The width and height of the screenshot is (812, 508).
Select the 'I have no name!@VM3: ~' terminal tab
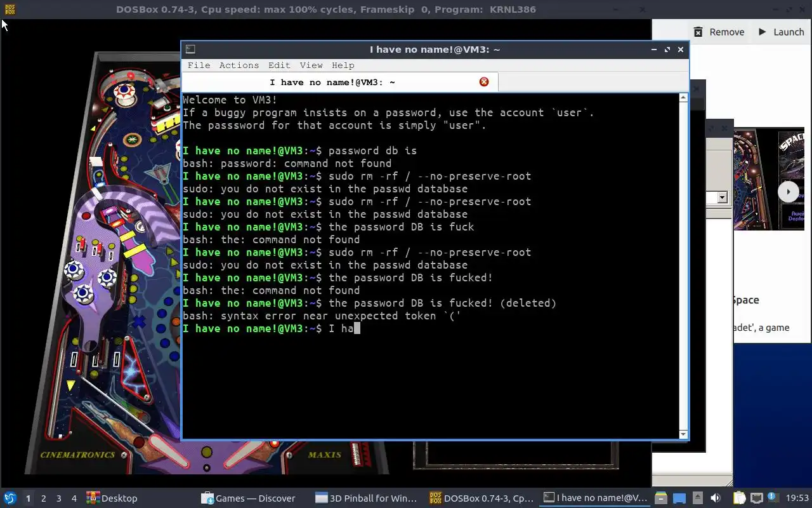coord(340,82)
